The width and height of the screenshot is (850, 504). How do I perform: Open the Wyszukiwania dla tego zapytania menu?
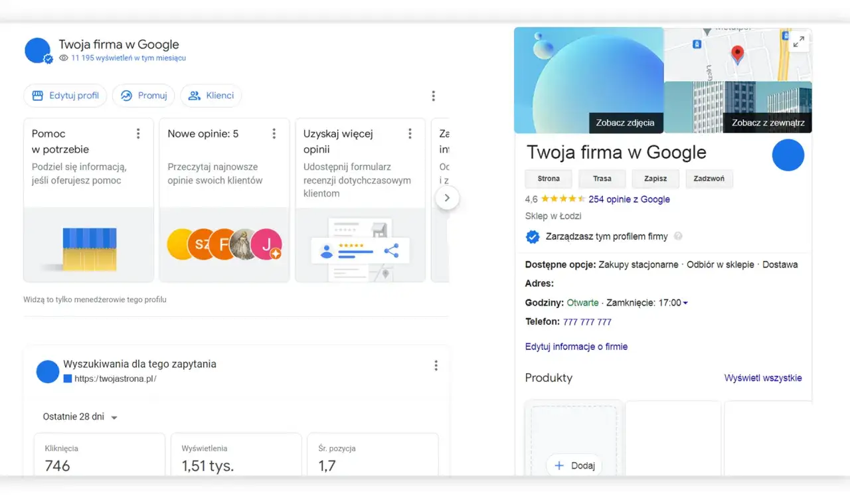pos(436,365)
